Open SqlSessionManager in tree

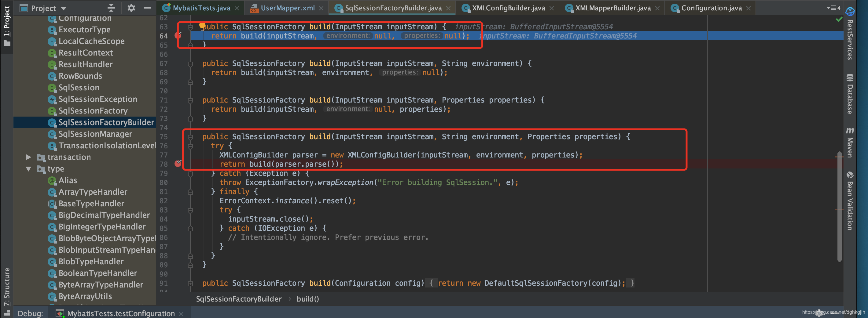point(95,134)
